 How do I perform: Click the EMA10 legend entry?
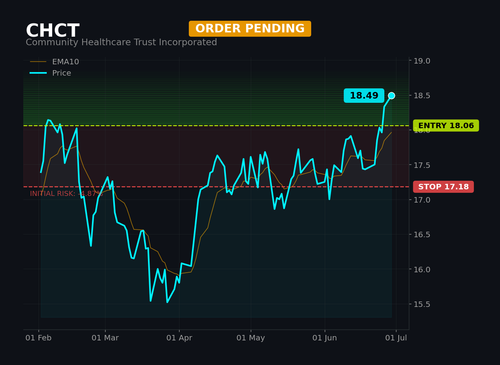(x=55, y=62)
